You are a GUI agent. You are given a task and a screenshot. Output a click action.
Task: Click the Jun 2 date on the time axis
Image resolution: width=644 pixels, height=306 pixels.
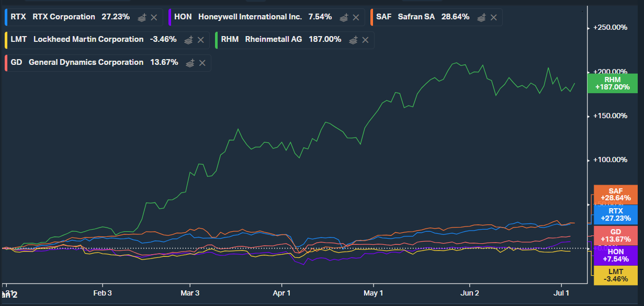[x=470, y=293]
